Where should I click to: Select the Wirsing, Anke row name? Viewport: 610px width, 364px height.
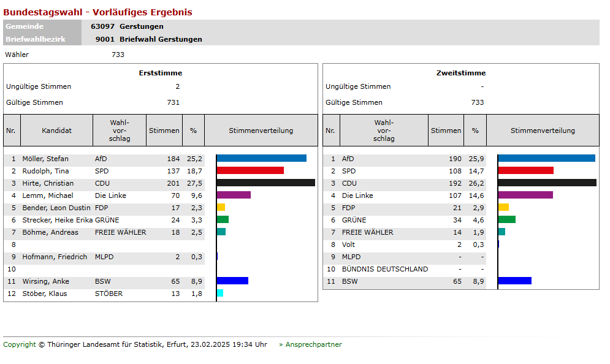pyautogui.click(x=45, y=281)
